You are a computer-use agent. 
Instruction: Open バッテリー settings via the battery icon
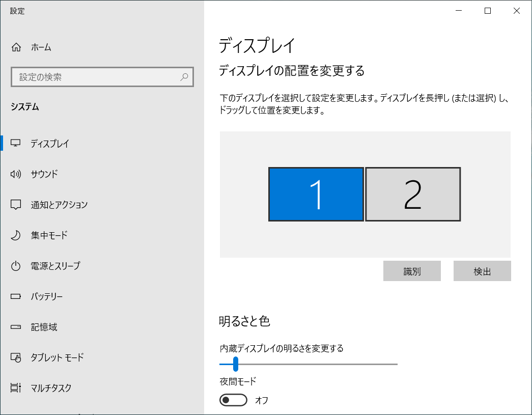(x=16, y=296)
